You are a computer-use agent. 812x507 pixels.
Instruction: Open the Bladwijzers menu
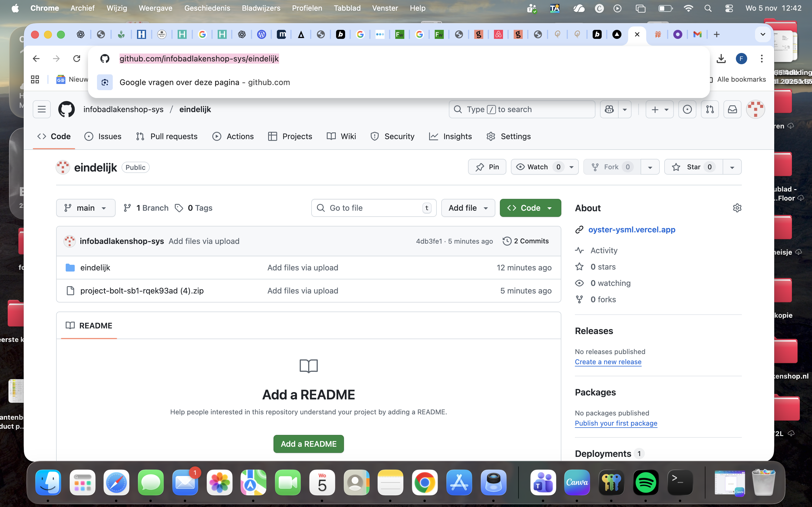pyautogui.click(x=261, y=8)
